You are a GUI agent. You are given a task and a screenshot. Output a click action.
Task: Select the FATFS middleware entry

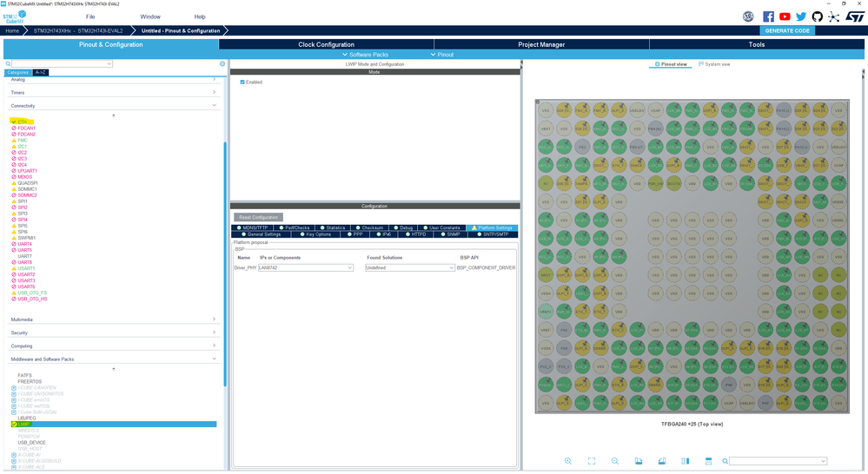24,376
